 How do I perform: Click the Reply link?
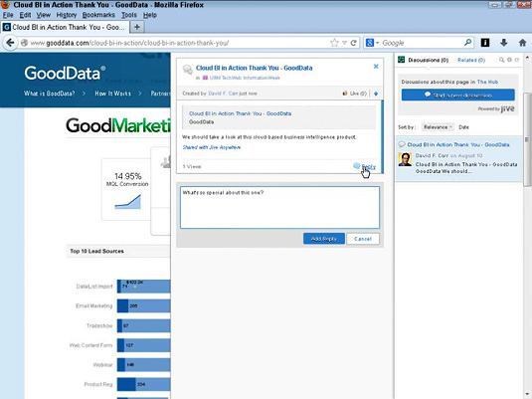point(369,167)
